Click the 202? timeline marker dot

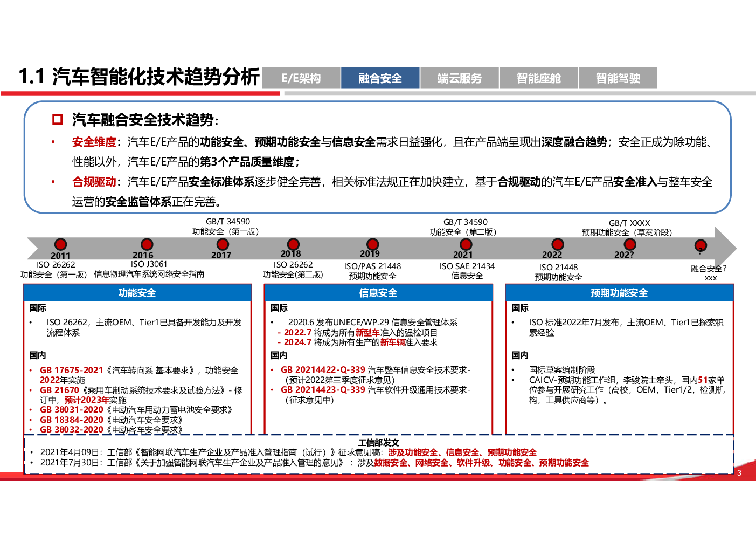point(630,244)
